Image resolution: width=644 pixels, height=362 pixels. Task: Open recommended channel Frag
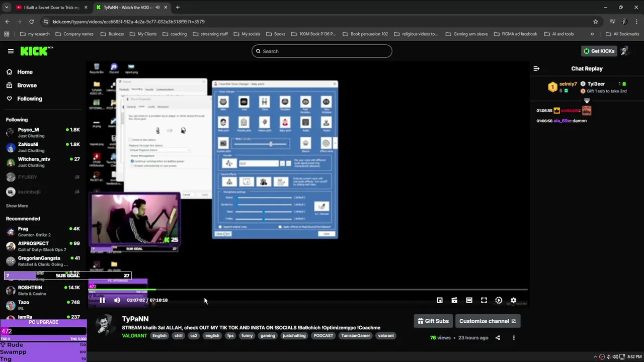point(43,232)
